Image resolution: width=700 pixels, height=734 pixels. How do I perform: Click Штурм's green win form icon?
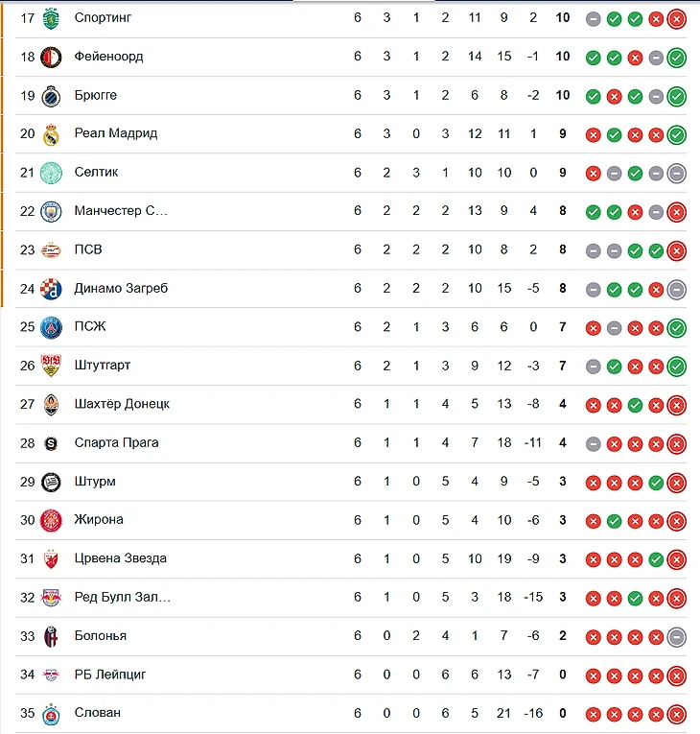[656, 483]
